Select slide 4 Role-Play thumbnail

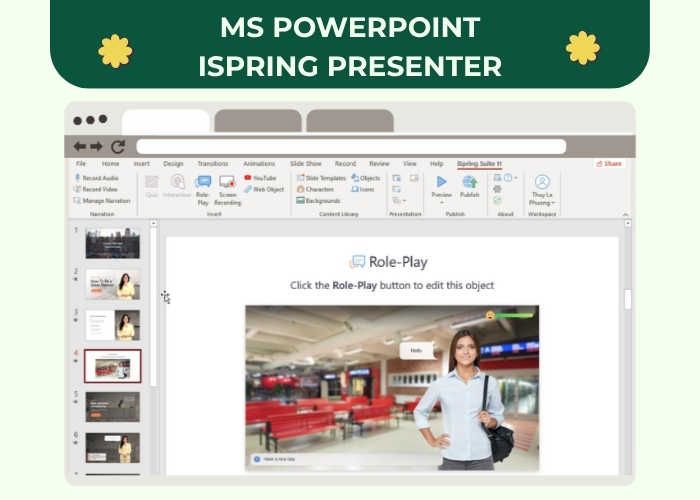point(112,366)
